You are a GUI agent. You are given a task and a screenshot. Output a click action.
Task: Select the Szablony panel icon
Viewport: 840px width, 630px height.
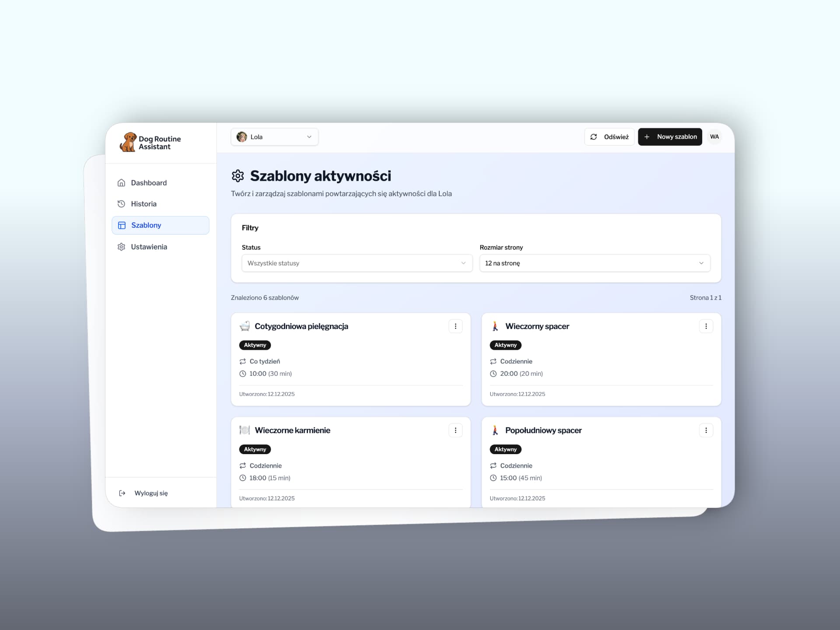pyautogui.click(x=121, y=225)
